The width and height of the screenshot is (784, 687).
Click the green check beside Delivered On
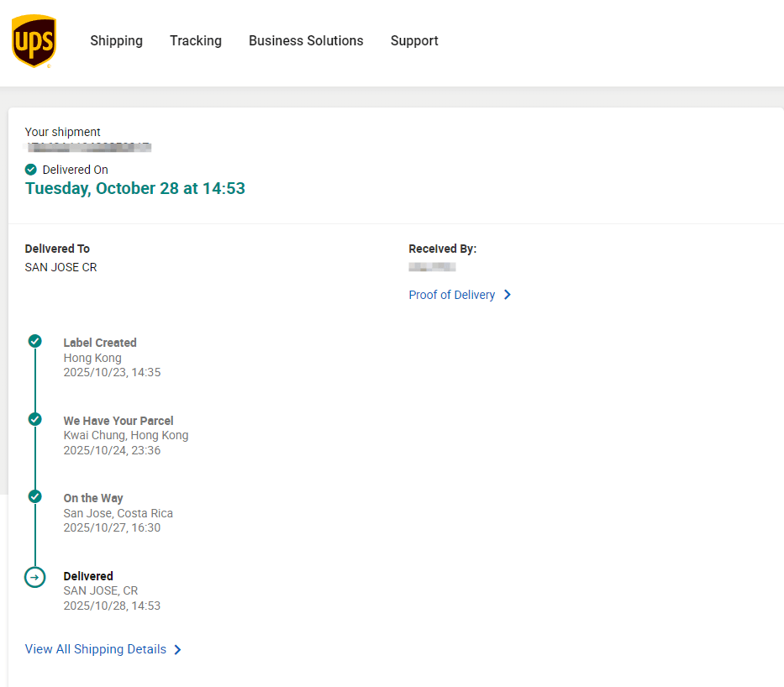coord(31,170)
